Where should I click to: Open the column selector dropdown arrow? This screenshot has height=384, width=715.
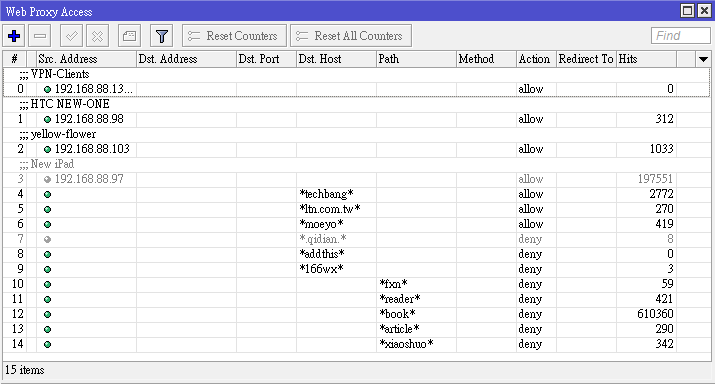click(703, 59)
